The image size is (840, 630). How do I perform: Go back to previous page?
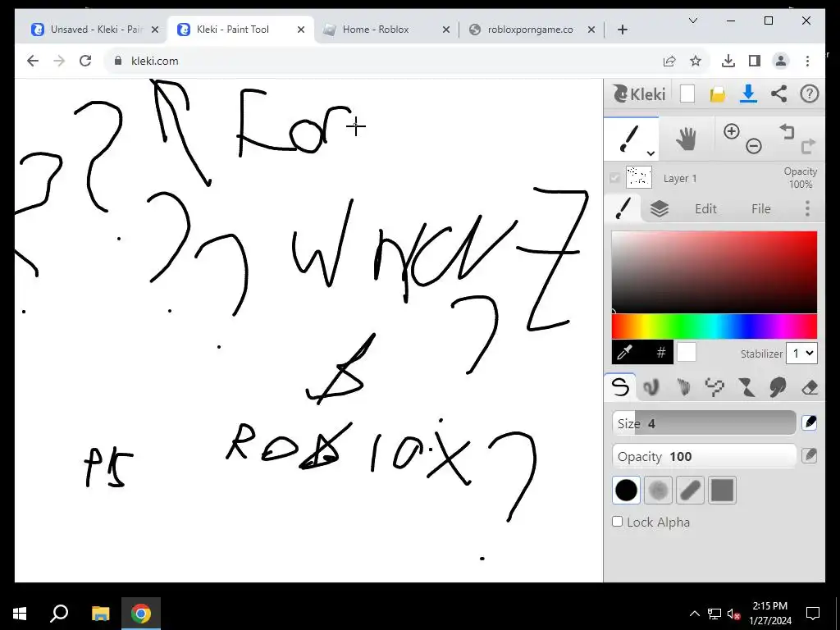click(x=33, y=61)
